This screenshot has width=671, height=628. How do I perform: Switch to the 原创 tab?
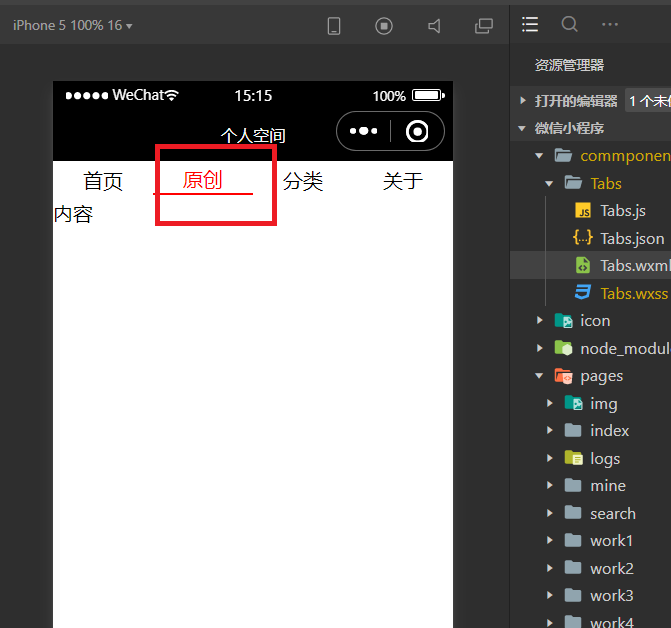202,180
